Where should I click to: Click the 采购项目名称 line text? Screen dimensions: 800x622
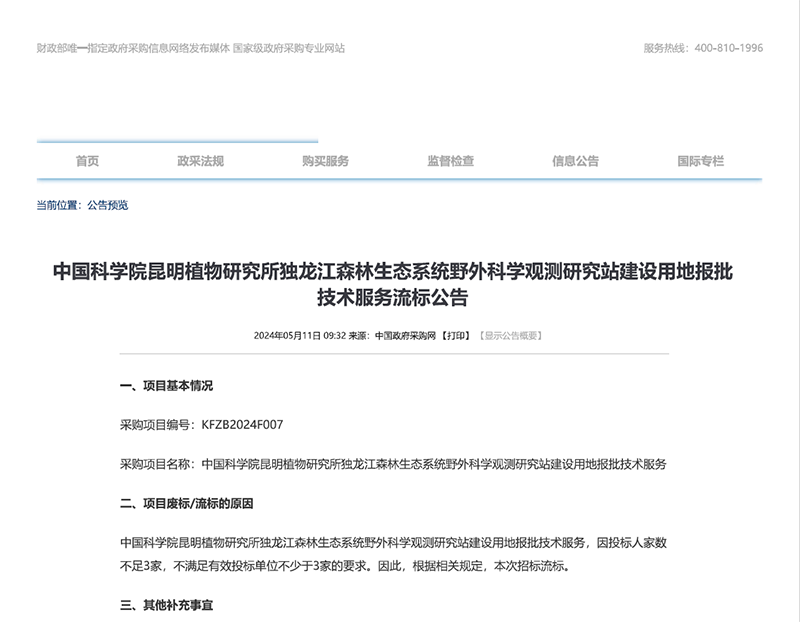392,464
